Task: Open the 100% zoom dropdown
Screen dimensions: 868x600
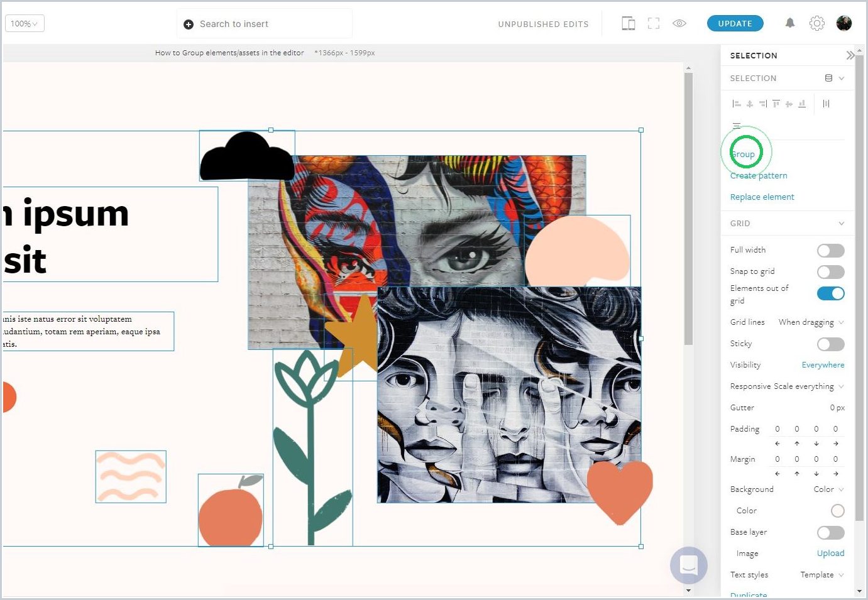Action: (25, 24)
